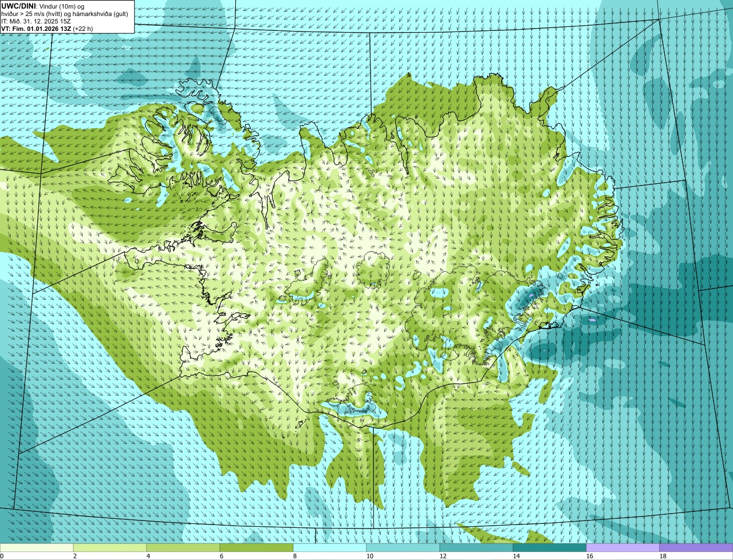Pick the 12–14 m/s teal legend swatch

tap(476, 547)
